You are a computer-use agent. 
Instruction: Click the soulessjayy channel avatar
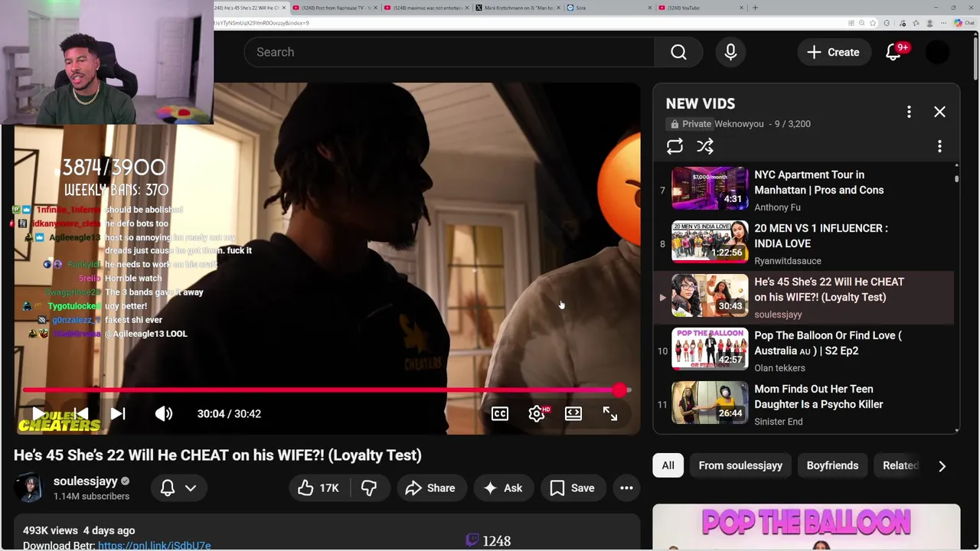29,488
